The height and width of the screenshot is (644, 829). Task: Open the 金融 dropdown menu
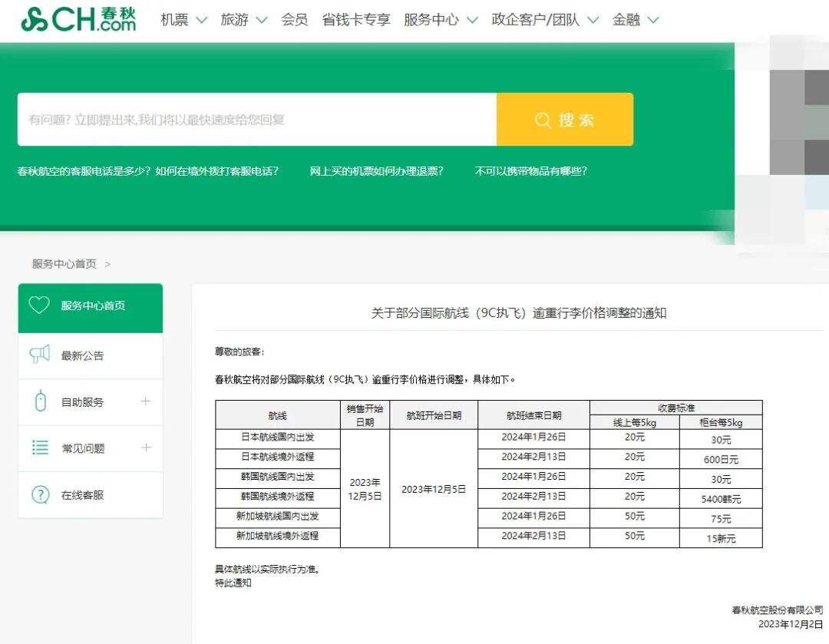[x=635, y=20]
